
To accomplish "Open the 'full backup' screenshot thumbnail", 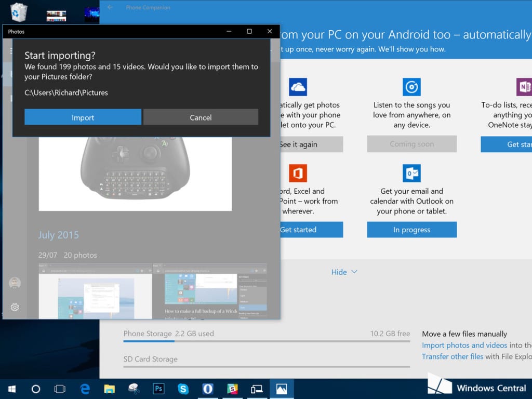I will pos(210,292).
